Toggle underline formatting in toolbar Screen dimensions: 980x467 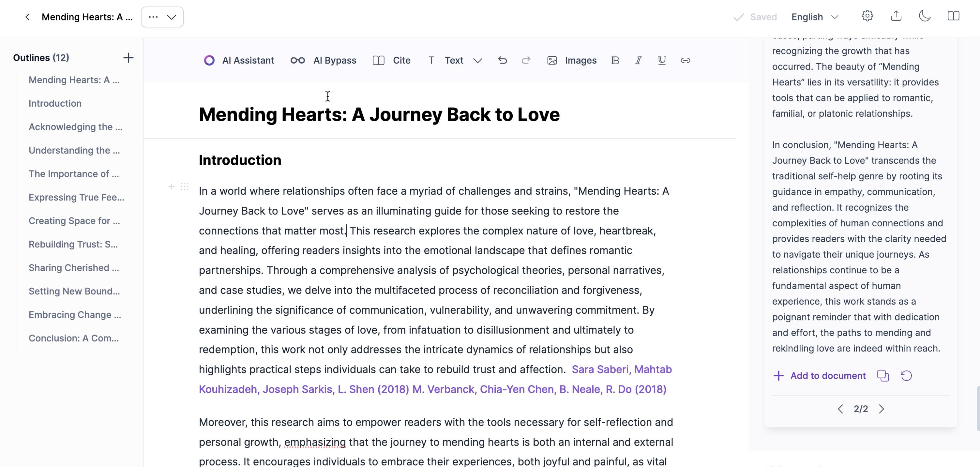[662, 60]
